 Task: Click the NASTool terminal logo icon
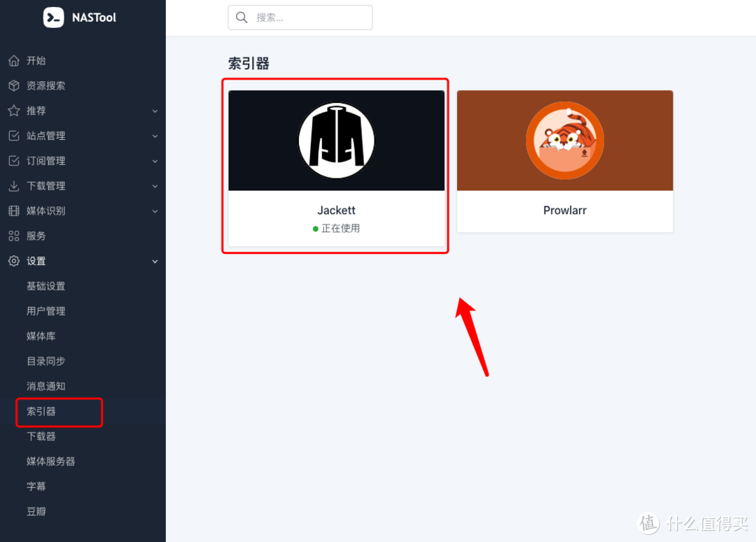click(53, 17)
